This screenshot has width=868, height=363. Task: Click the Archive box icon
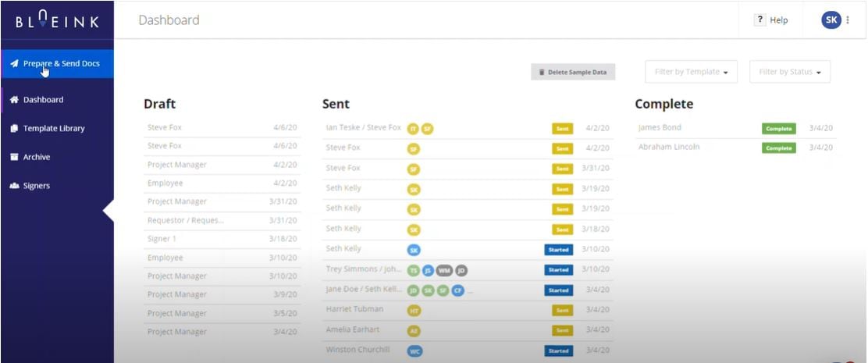pyautogui.click(x=14, y=157)
